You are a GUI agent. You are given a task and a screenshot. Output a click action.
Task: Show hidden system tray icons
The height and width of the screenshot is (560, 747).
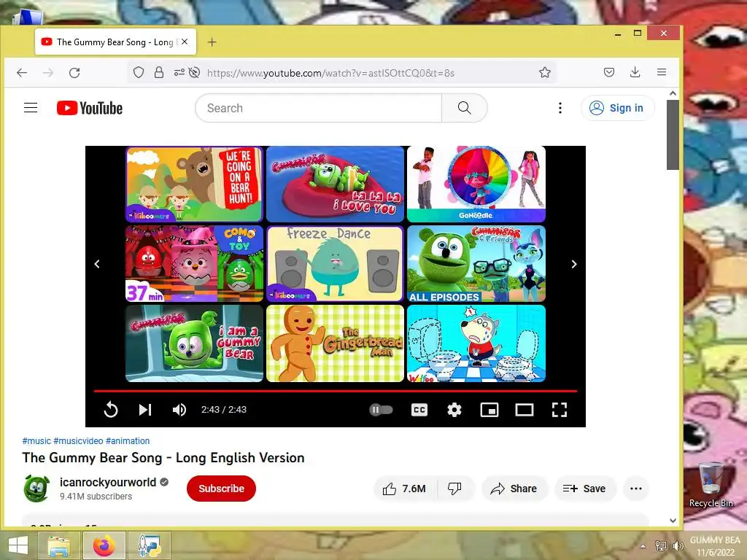pyautogui.click(x=643, y=546)
